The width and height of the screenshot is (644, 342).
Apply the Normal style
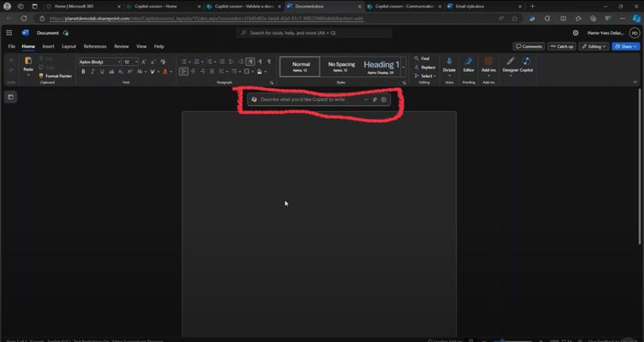coord(300,67)
